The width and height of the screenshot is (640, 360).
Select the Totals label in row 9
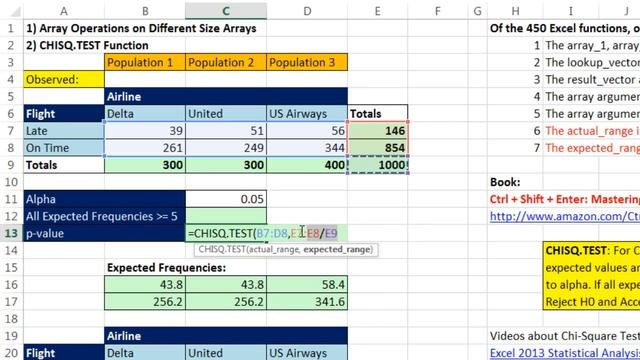pos(64,165)
